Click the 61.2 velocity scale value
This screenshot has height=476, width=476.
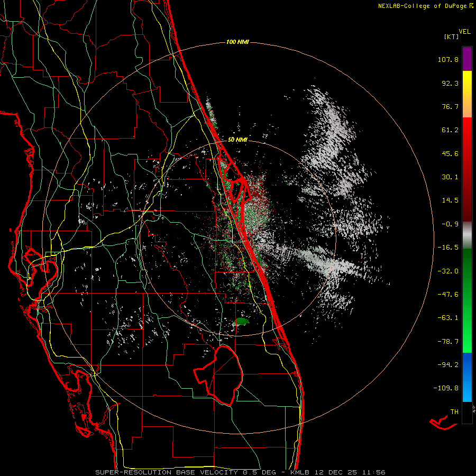pyautogui.click(x=450, y=130)
